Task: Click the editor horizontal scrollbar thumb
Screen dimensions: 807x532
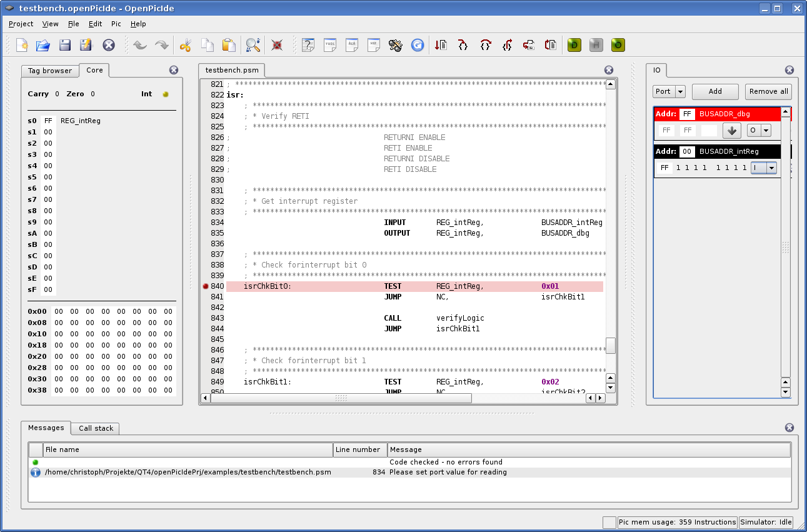Action: click(341, 398)
